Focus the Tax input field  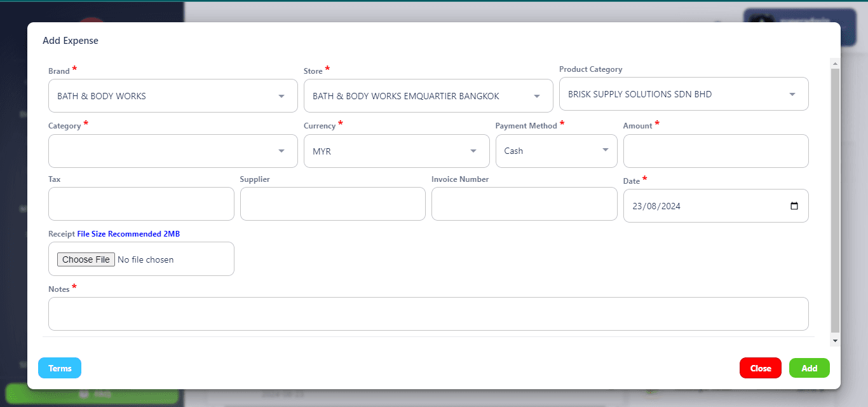point(141,204)
